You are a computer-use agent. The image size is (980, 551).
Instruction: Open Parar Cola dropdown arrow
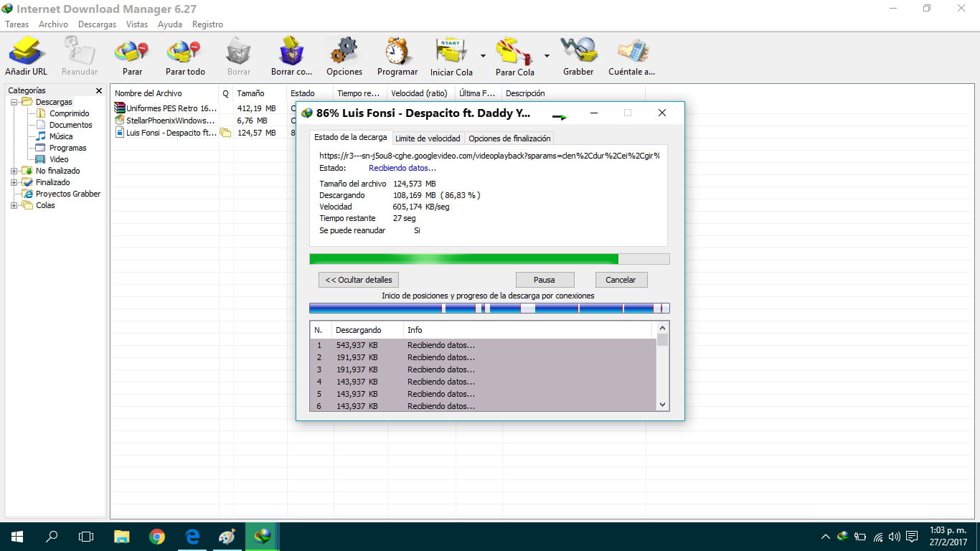click(547, 56)
